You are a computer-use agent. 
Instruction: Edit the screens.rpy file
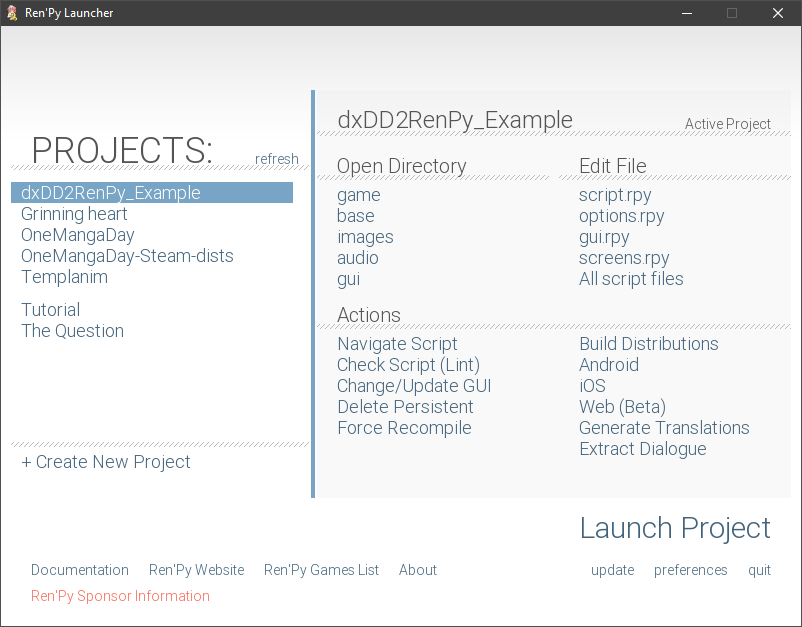[624, 258]
